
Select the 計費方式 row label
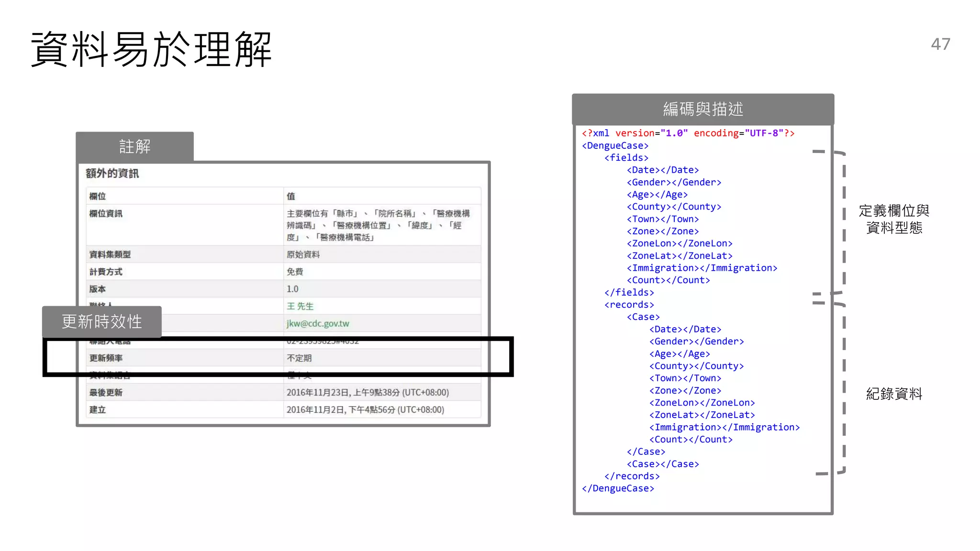[x=106, y=272]
